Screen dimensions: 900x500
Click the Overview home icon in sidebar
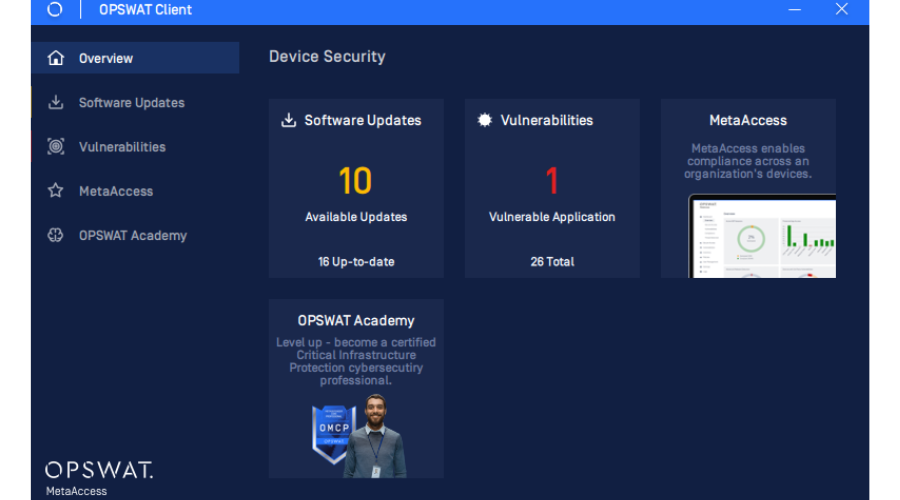point(56,58)
